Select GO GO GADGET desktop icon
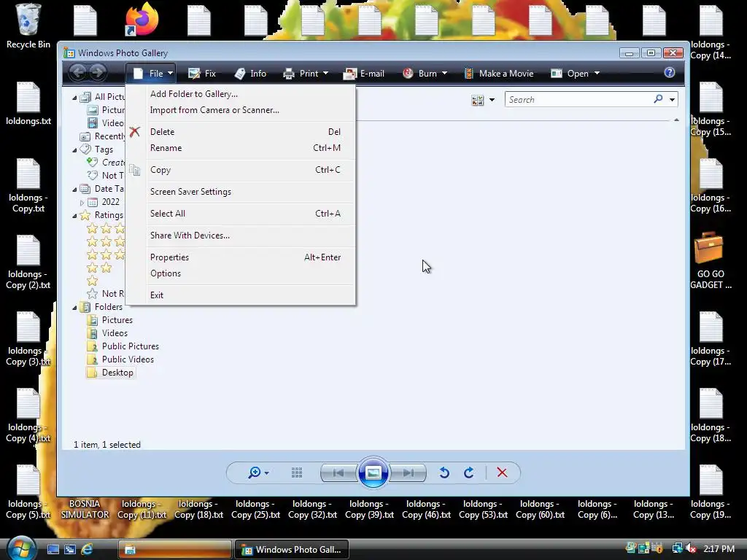This screenshot has width=747, height=560. tap(711, 260)
